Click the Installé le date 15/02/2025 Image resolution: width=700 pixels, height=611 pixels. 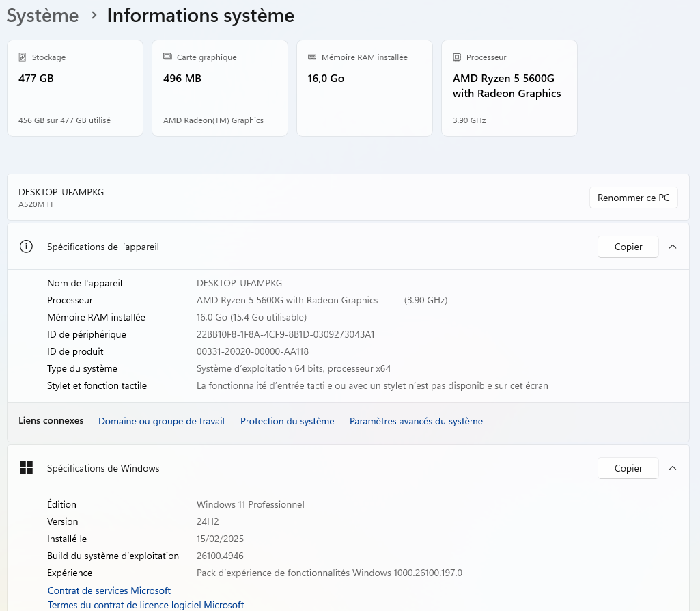220,539
